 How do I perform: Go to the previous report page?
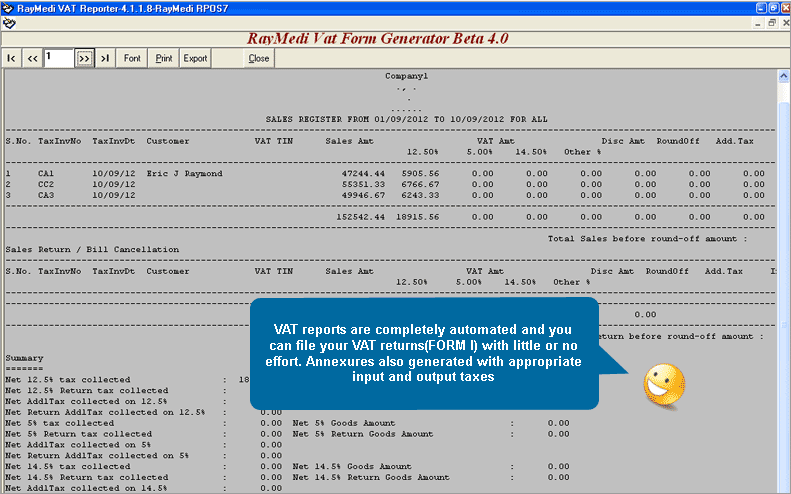tap(33, 59)
